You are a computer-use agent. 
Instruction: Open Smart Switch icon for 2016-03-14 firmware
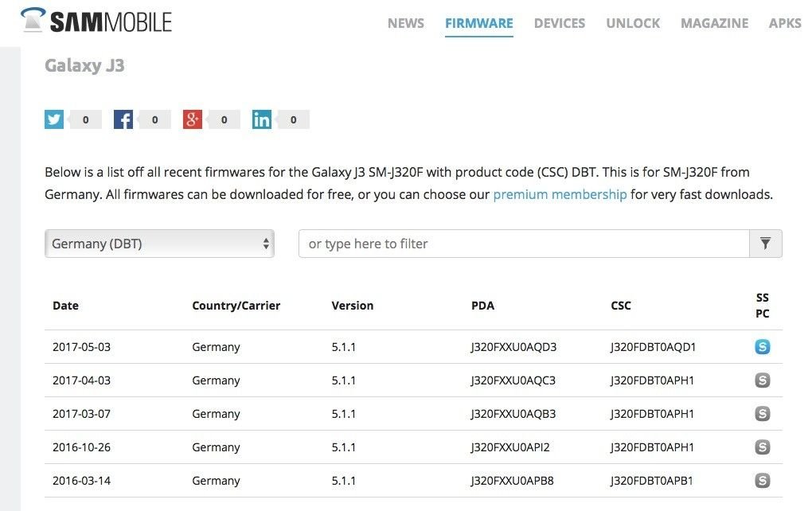[763, 481]
